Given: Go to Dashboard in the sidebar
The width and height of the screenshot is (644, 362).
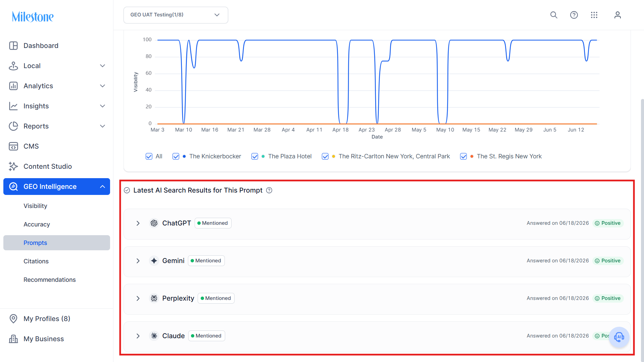Looking at the screenshot, I should pos(41,46).
